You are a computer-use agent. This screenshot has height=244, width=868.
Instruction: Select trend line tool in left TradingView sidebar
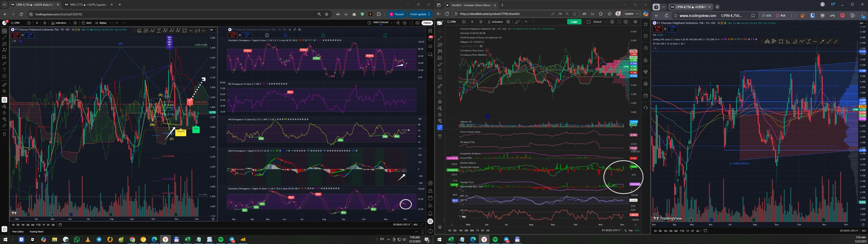(4, 38)
